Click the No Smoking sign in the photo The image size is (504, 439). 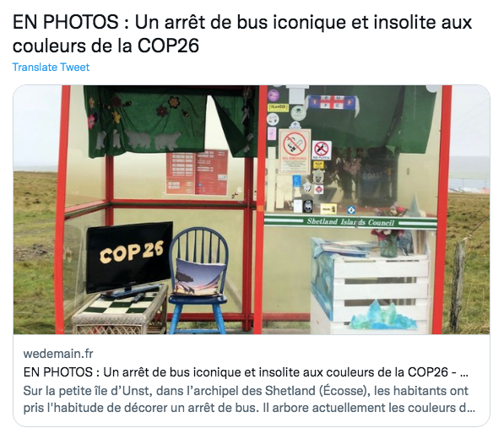point(295,151)
